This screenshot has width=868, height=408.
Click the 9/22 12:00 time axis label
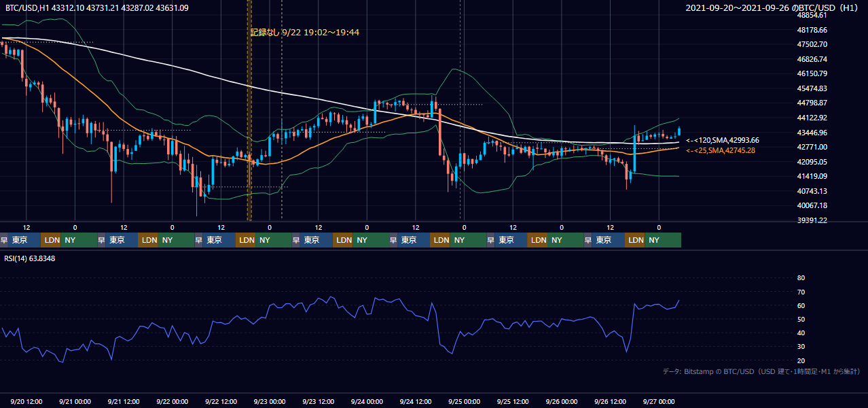[x=221, y=401]
